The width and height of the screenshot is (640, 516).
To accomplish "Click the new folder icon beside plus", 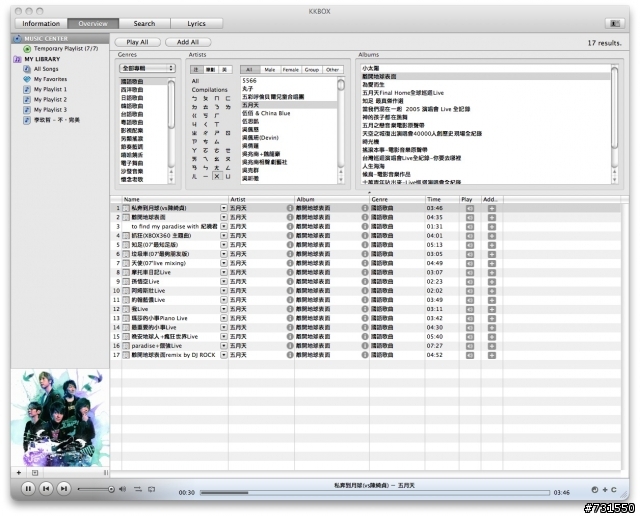I will [x=35, y=473].
